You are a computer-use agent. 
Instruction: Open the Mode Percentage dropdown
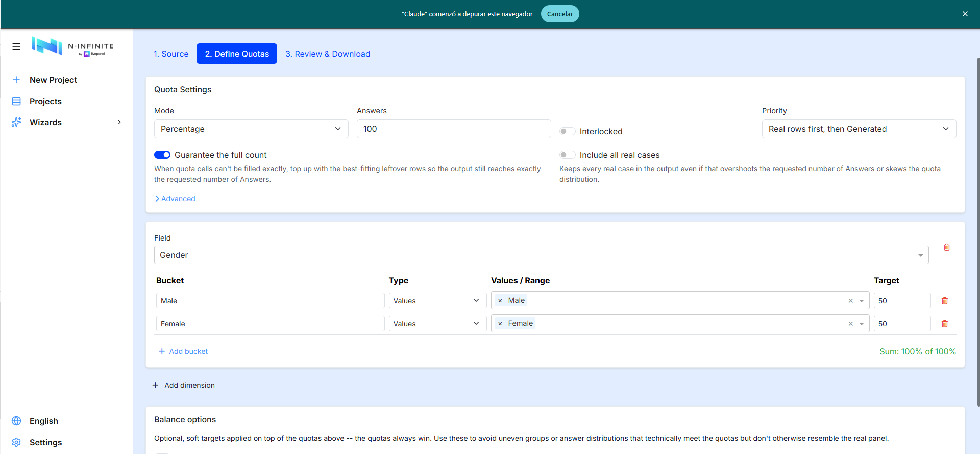[x=251, y=129]
